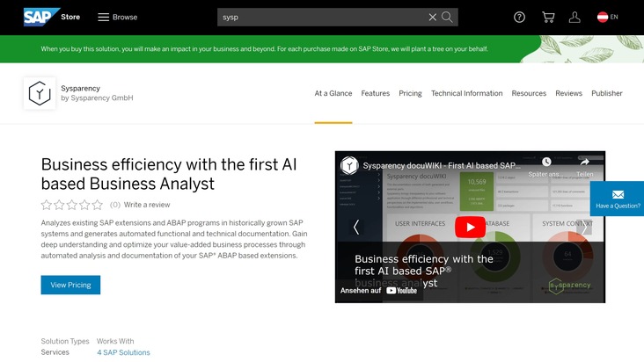Click the review count (0)
The width and height of the screenshot is (644, 362).
115,205
